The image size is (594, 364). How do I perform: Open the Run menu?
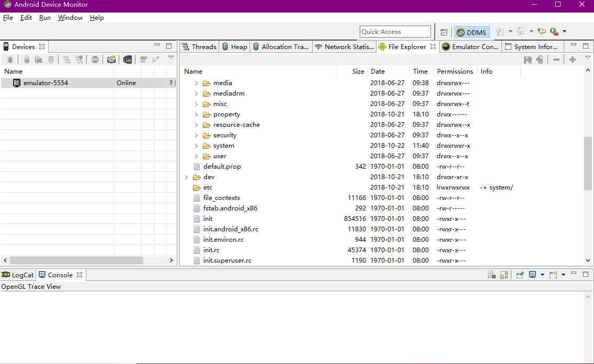tap(44, 17)
